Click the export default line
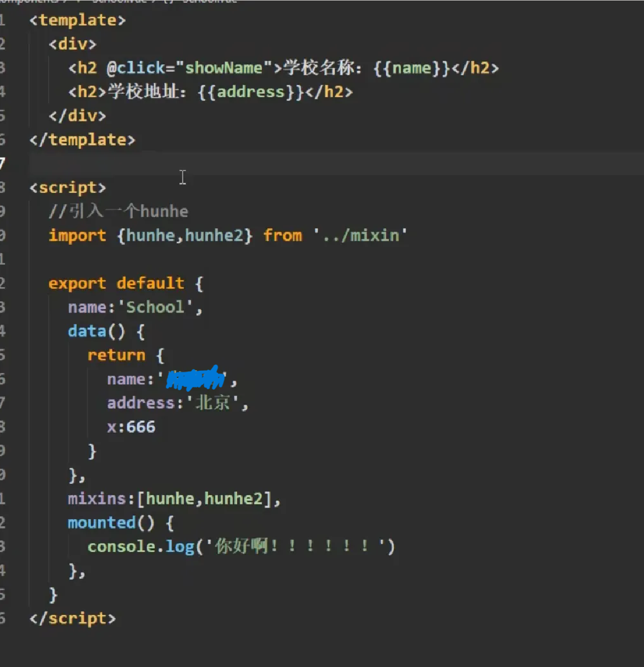The width and height of the screenshot is (644, 667). (x=126, y=283)
